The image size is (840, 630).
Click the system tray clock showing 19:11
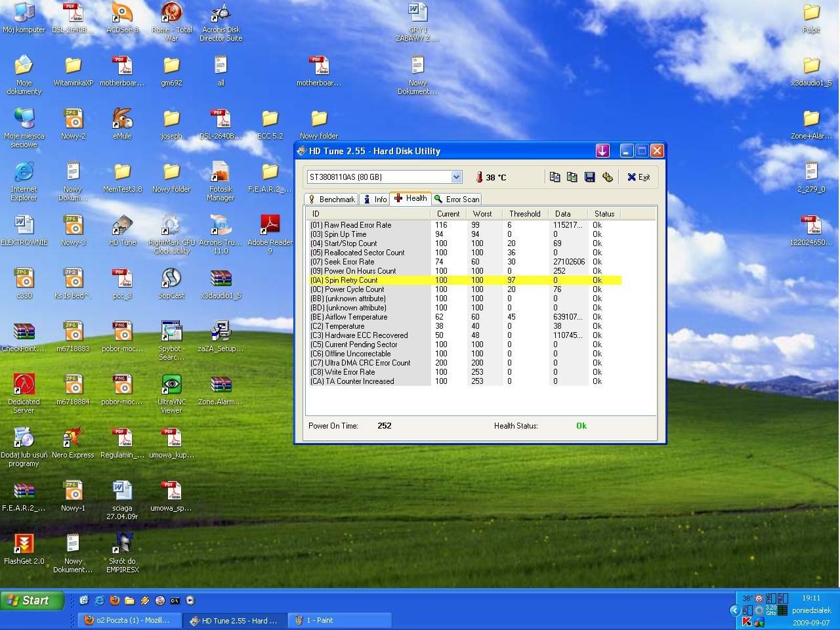[811, 598]
